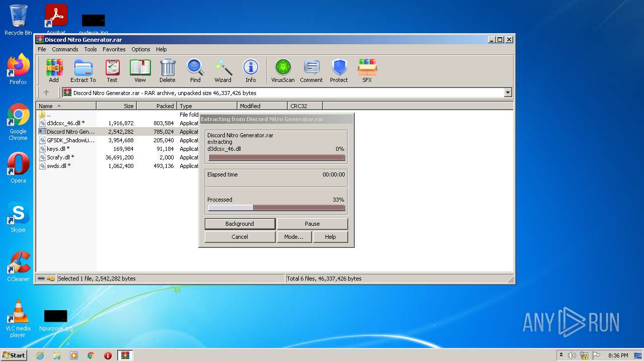This screenshot has width=644, height=362.
Task: Click the volume tray icon
Action: (572, 355)
